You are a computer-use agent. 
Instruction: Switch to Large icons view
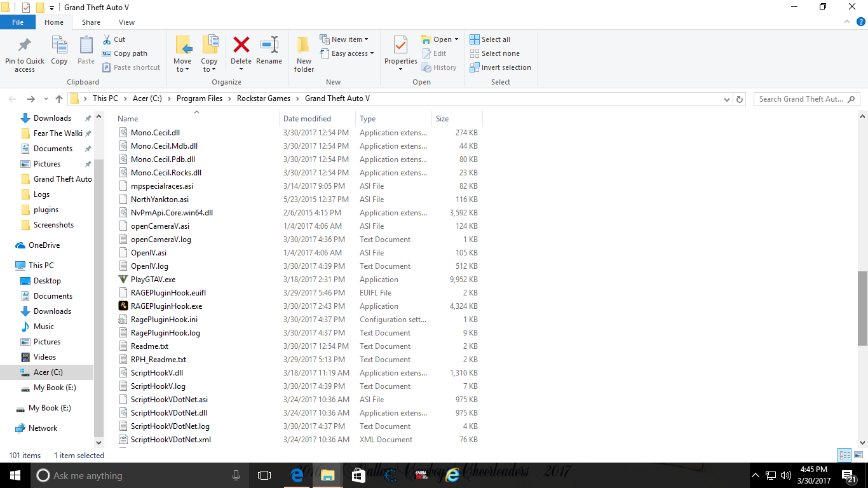coord(858,455)
